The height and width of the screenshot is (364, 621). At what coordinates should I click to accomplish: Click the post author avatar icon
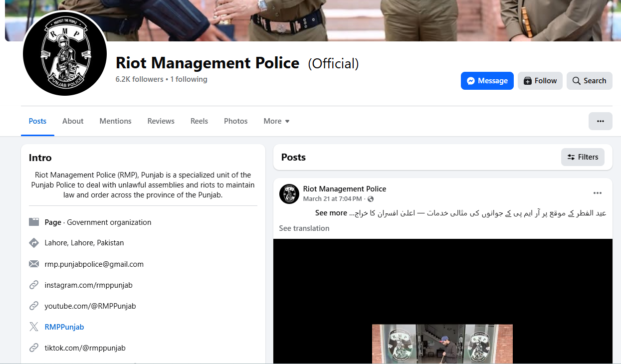pos(289,193)
